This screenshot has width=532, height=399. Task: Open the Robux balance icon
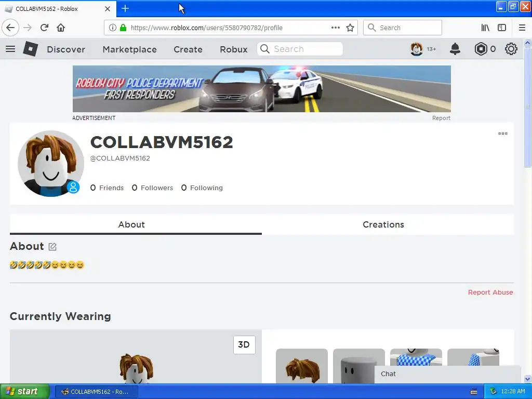click(x=481, y=49)
